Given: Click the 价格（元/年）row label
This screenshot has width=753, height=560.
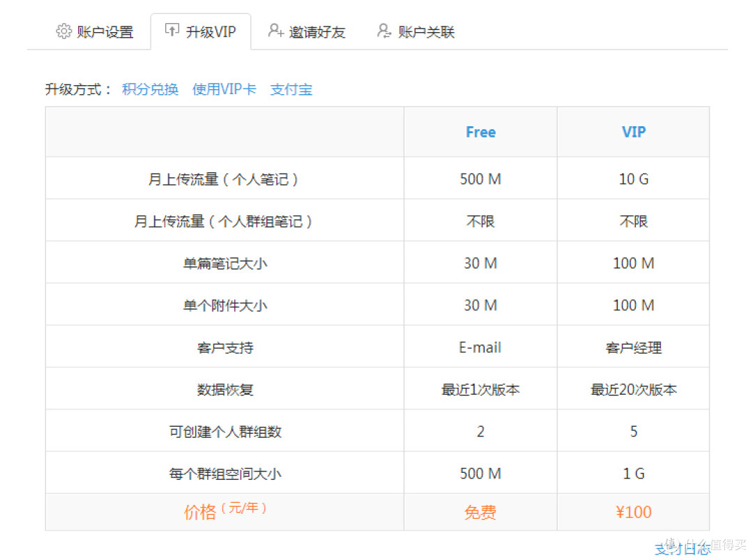Looking at the screenshot, I should click(x=225, y=511).
